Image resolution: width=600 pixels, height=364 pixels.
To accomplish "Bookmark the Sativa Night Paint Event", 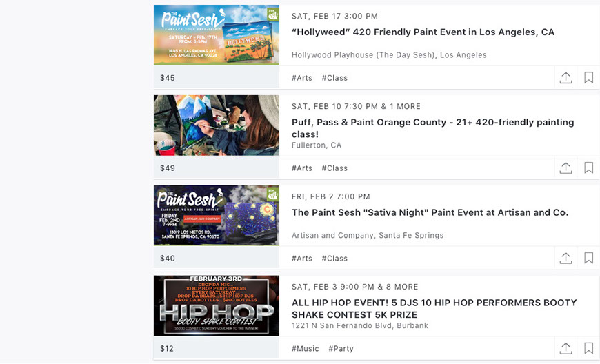I will [x=588, y=259].
